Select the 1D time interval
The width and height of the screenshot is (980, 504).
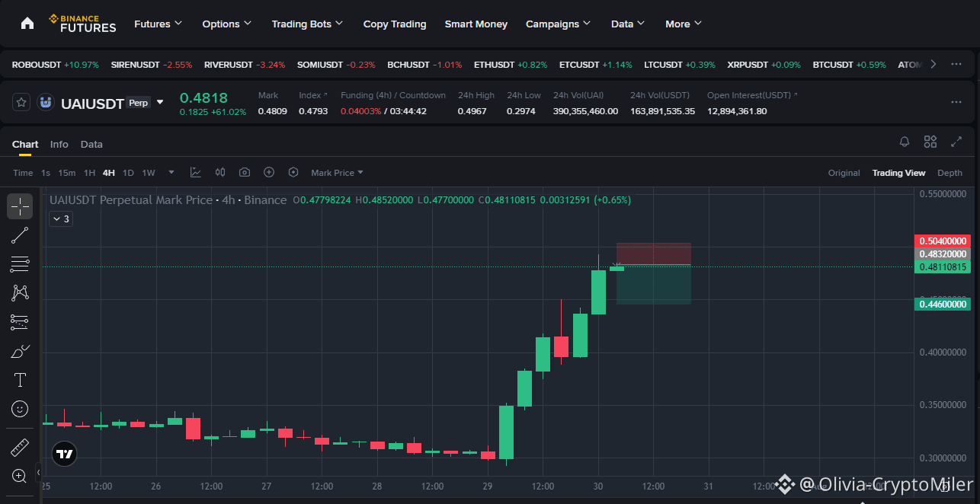129,173
